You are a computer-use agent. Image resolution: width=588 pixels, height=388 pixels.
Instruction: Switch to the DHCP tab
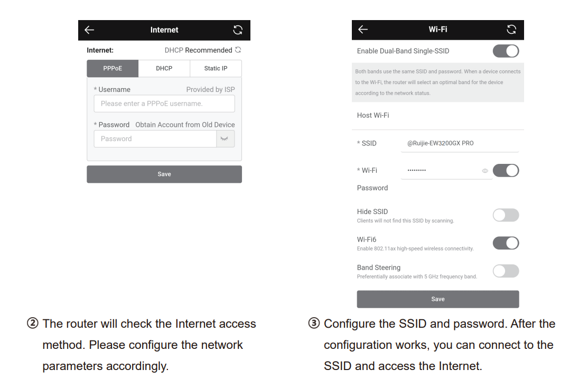pos(164,69)
